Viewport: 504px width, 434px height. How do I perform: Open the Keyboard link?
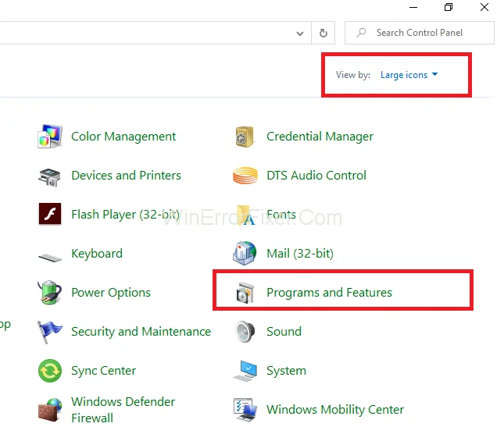(97, 254)
